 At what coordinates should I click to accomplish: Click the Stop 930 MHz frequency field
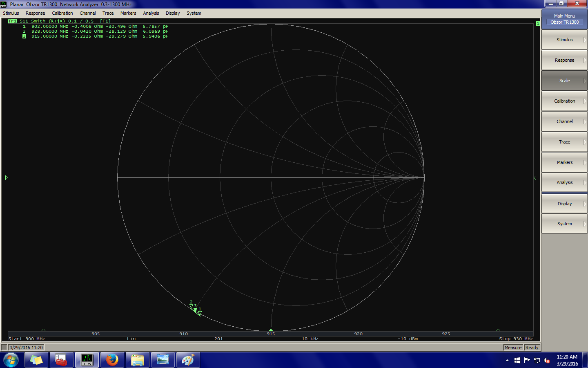click(x=515, y=339)
